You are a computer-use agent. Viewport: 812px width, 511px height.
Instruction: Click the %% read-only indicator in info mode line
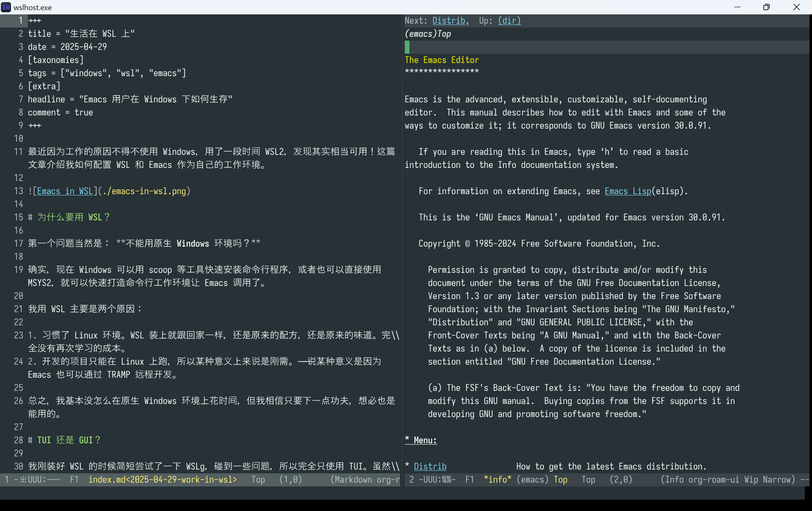click(446, 480)
